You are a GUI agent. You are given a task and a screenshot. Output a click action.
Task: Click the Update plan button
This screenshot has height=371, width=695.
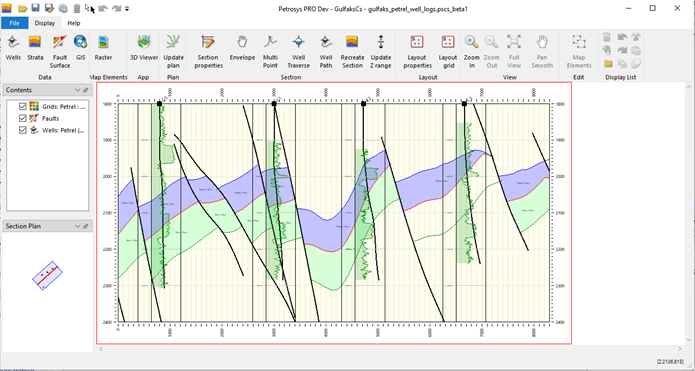[173, 52]
